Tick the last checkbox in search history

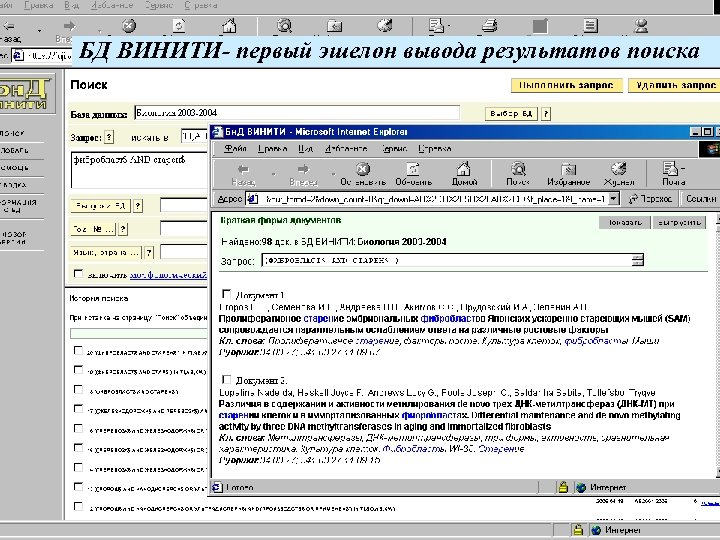(79, 506)
